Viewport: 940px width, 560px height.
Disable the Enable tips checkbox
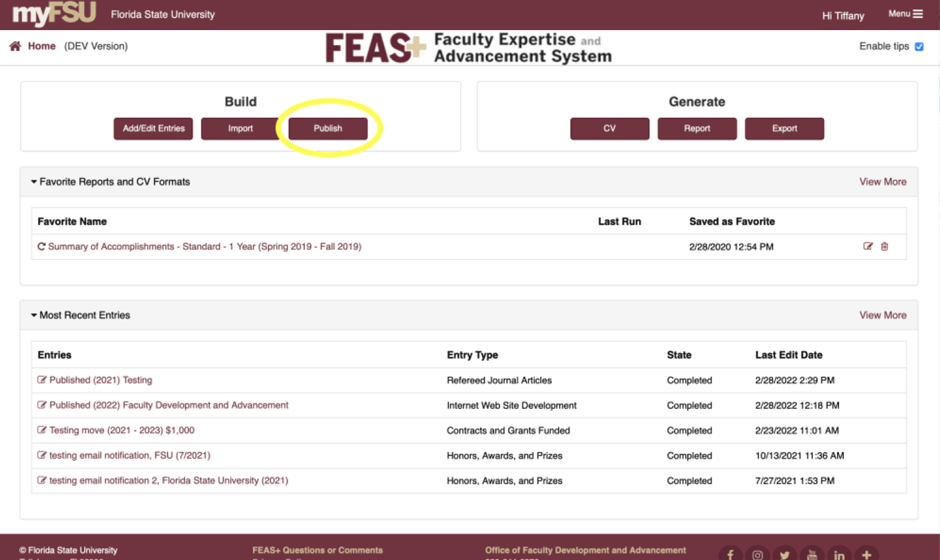pos(919,46)
